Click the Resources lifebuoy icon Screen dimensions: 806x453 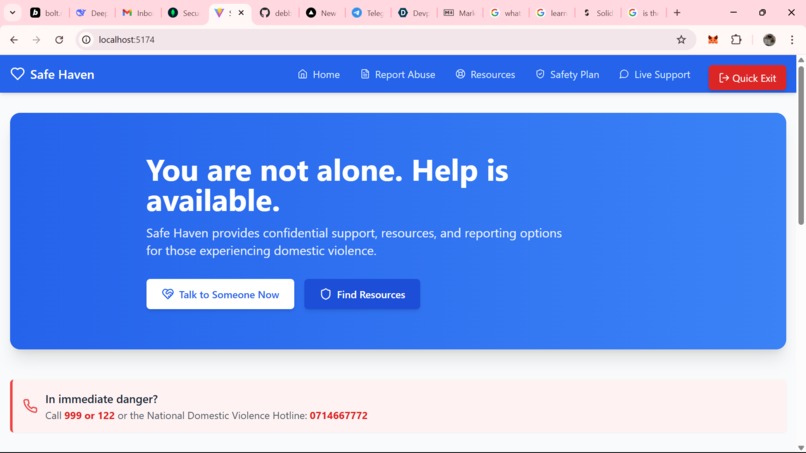[x=460, y=74]
